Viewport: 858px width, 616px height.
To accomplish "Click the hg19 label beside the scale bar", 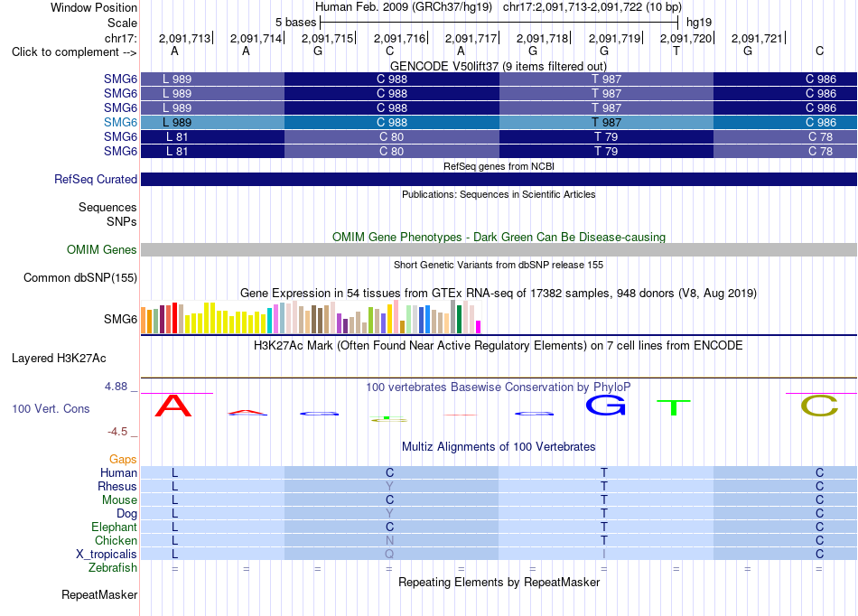I will (x=699, y=23).
